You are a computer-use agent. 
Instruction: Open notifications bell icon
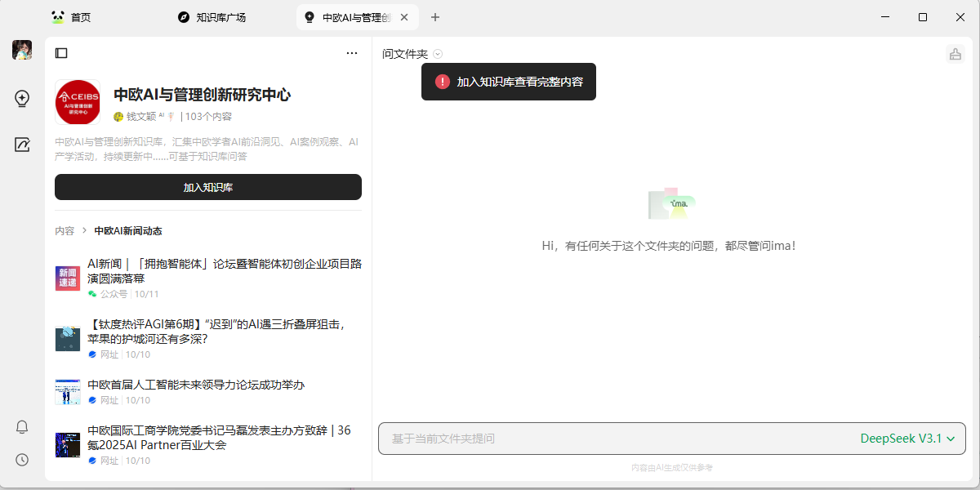22,427
